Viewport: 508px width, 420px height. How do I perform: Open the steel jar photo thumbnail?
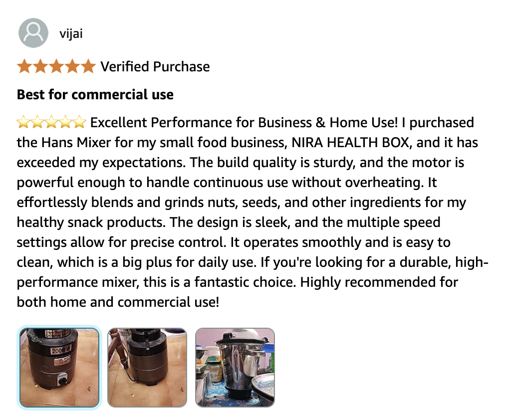tap(235, 367)
